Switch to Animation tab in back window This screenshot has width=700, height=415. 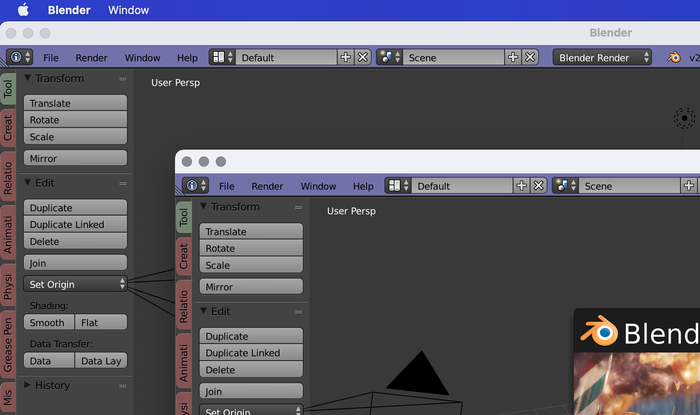(8, 234)
